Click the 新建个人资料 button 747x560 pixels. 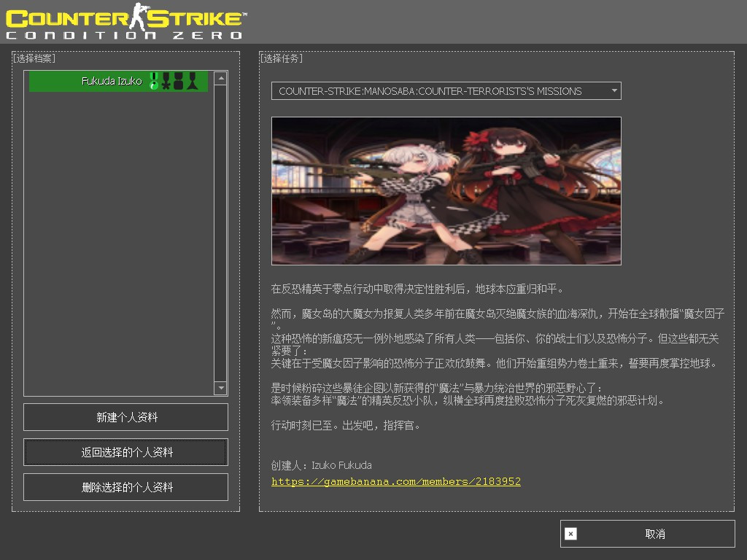(x=125, y=417)
